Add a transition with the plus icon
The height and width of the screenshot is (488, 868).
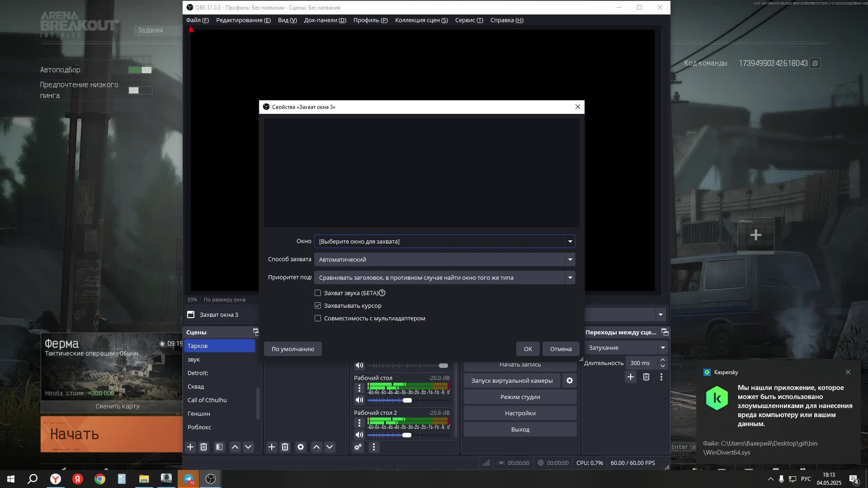pyautogui.click(x=631, y=377)
